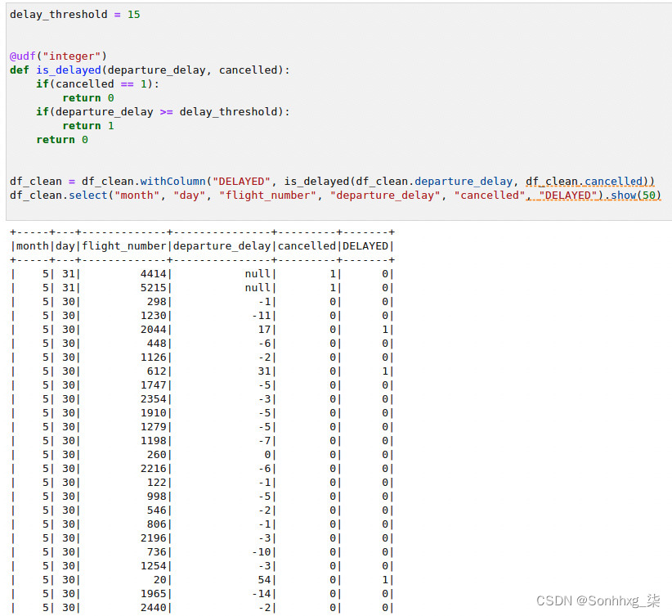Select flight number 998 cell
Image resolution: width=672 pixels, height=616 pixels.
[156, 497]
